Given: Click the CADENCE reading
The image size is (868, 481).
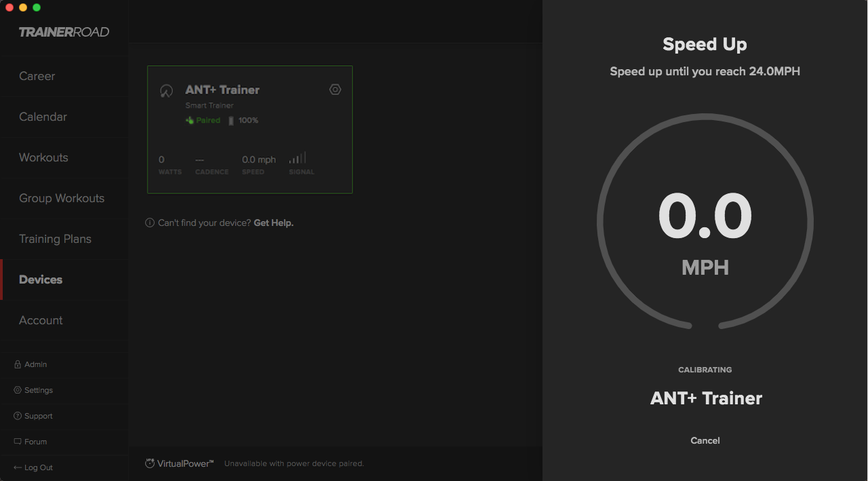Looking at the screenshot, I should pos(212,165).
